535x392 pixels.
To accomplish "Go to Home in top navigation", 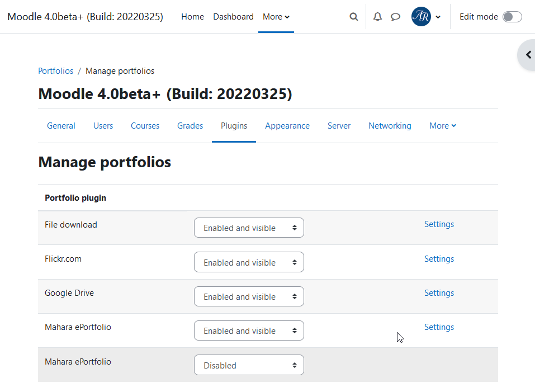I will click(x=192, y=17).
